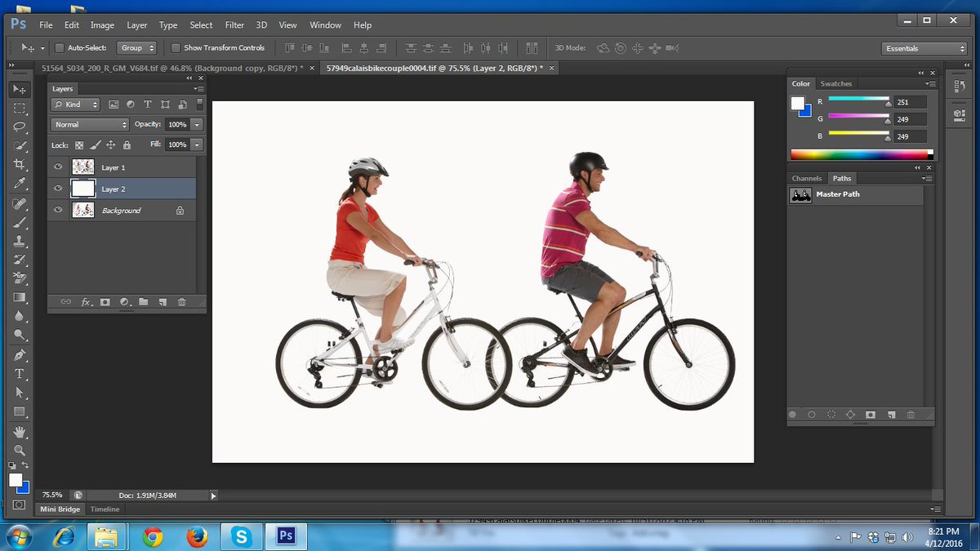Hide the Background layer eye icon
Screen dimensions: 980x551
click(58, 210)
